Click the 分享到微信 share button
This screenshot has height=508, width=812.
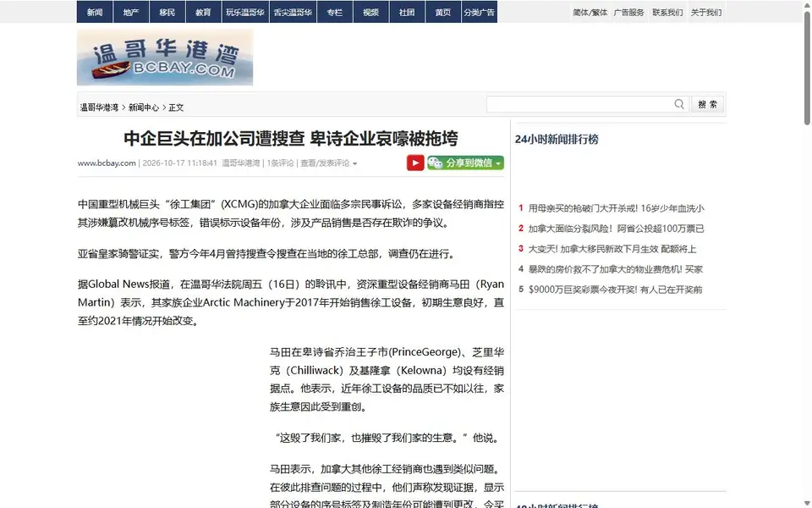[x=465, y=163]
